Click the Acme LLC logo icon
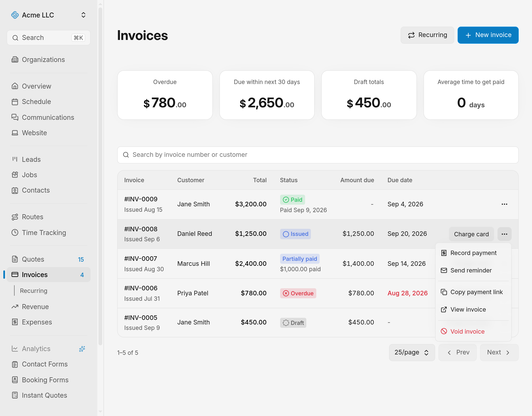This screenshot has width=532, height=416. (15, 15)
